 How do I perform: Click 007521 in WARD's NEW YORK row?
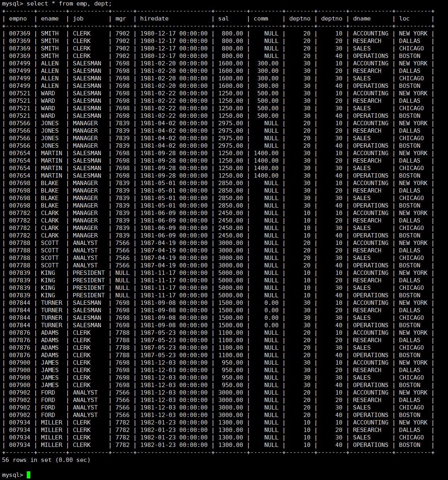click(x=20, y=93)
